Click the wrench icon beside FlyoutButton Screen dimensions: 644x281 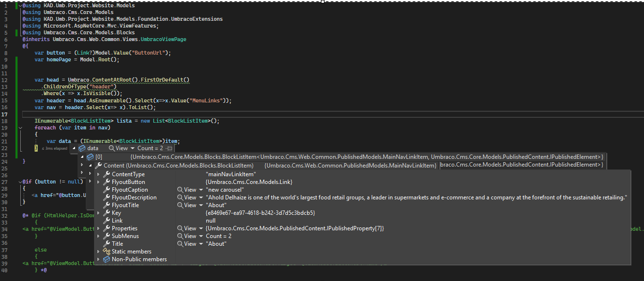click(x=107, y=182)
